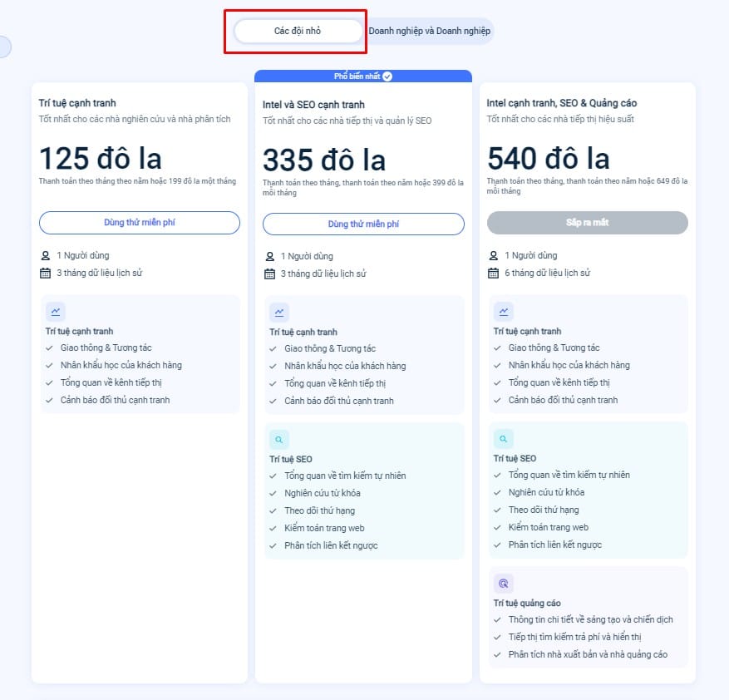Click Dùng thử miễn phí on the 125 đô la plan
Screen dimensions: 729x700
(139, 223)
